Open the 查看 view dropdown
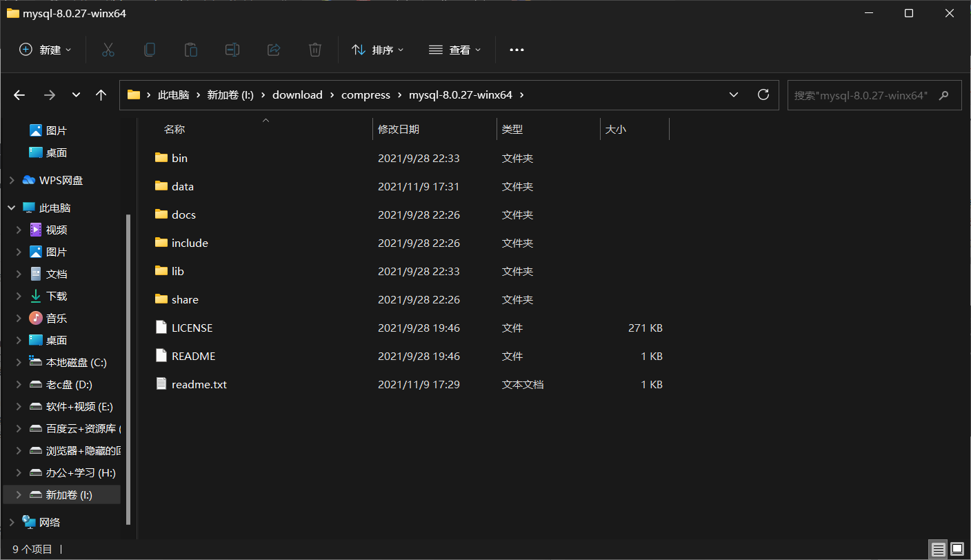971x560 pixels. tap(455, 50)
